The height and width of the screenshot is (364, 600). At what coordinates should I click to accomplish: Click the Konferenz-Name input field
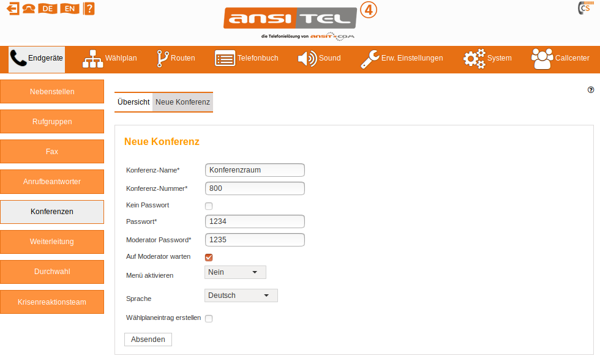pos(255,170)
